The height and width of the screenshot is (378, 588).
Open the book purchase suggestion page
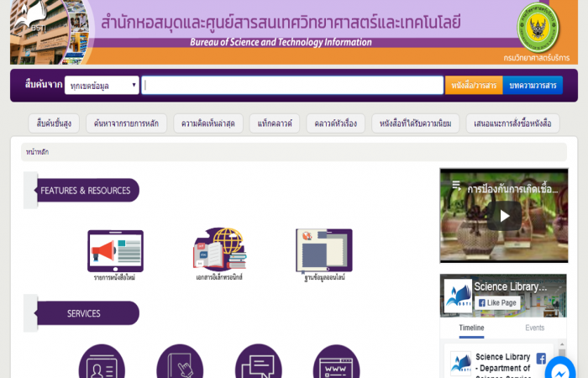[x=512, y=123]
